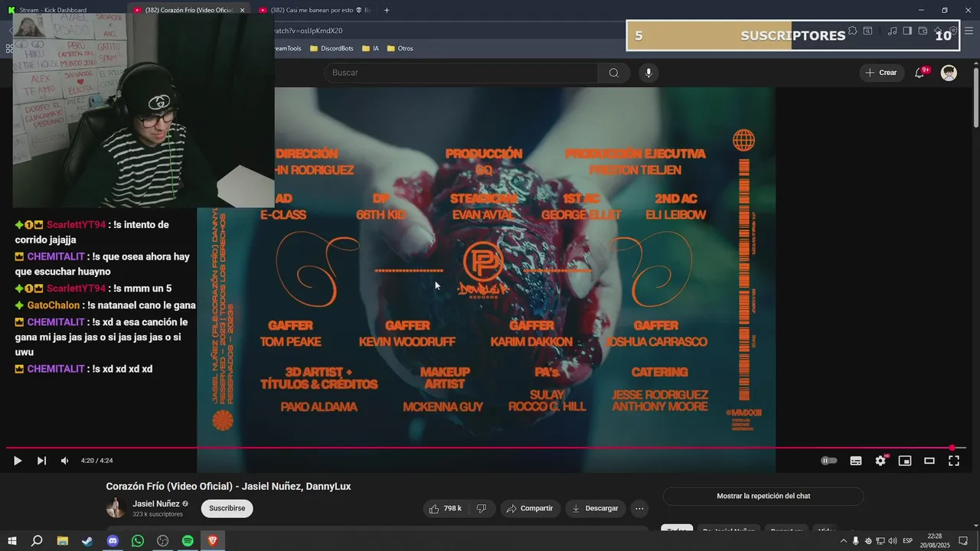Click the YouTube search field
980x551 pixels.
point(461,73)
